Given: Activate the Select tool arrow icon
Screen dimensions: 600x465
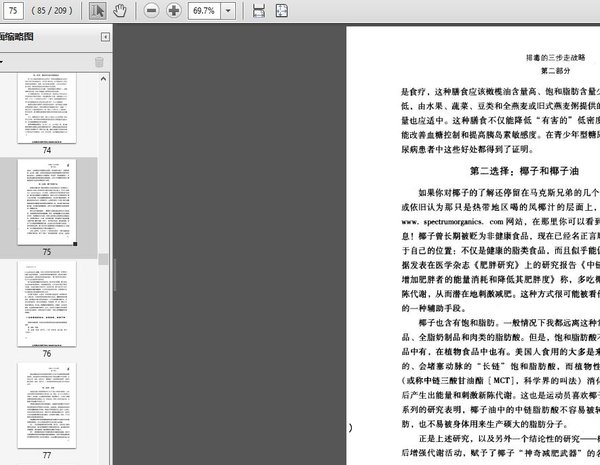Looking at the screenshot, I should pos(98,11).
